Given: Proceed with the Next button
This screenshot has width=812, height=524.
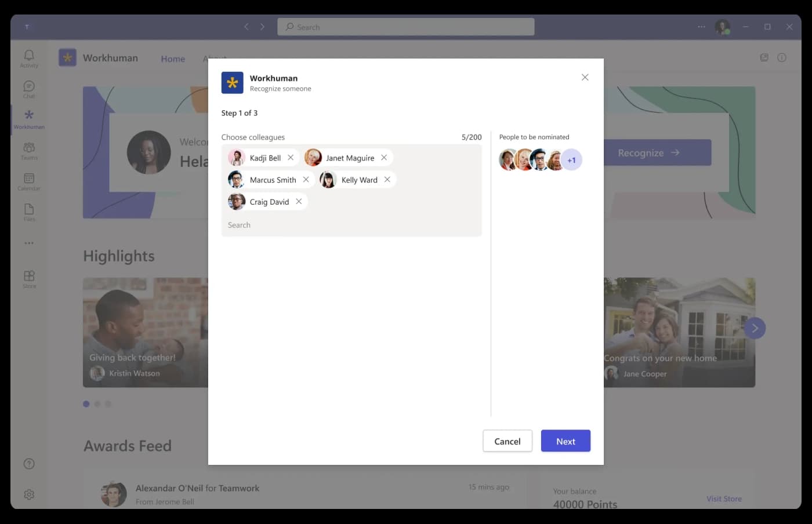Looking at the screenshot, I should (565, 441).
